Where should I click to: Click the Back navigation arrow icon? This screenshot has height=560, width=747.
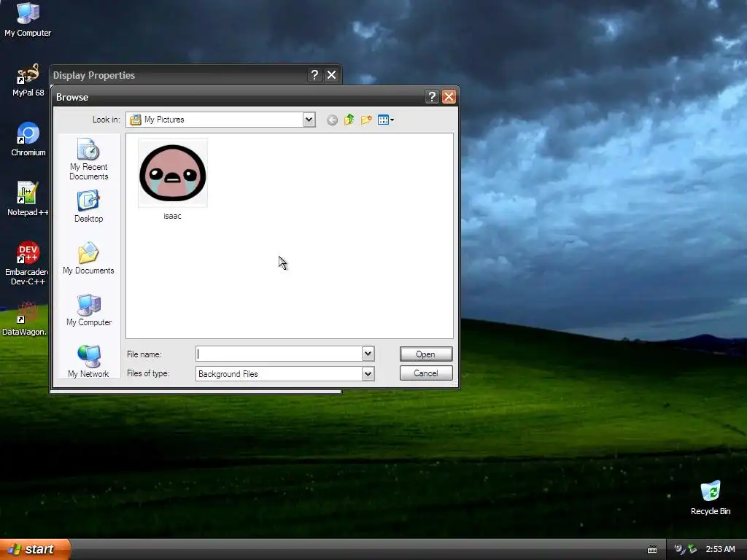coord(332,120)
